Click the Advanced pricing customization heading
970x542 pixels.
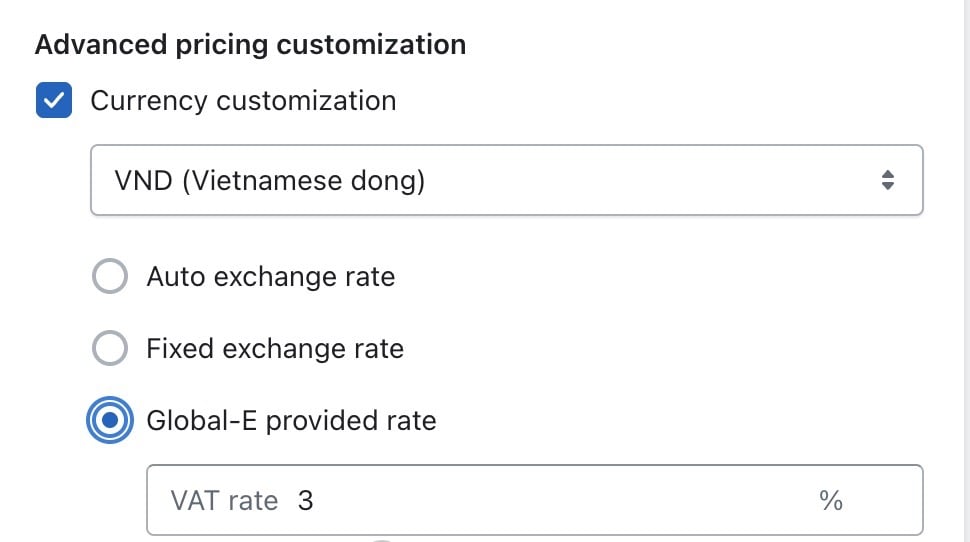251,45
